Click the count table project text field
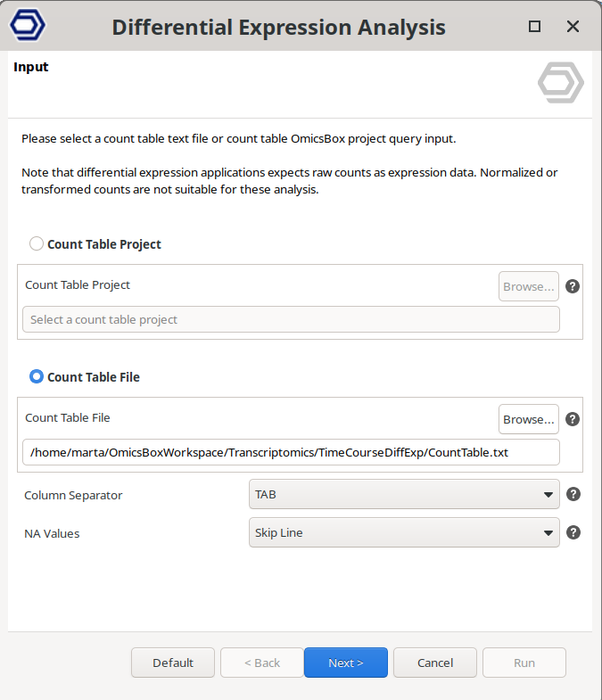This screenshot has width=602, height=700. click(291, 319)
